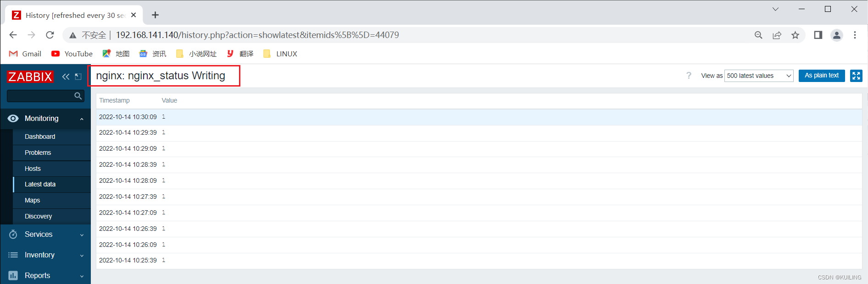Viewport: 868px width, 284px height.
Task: Click timestamp 2022-10-14 10:26:39
Action: [128, 229]
